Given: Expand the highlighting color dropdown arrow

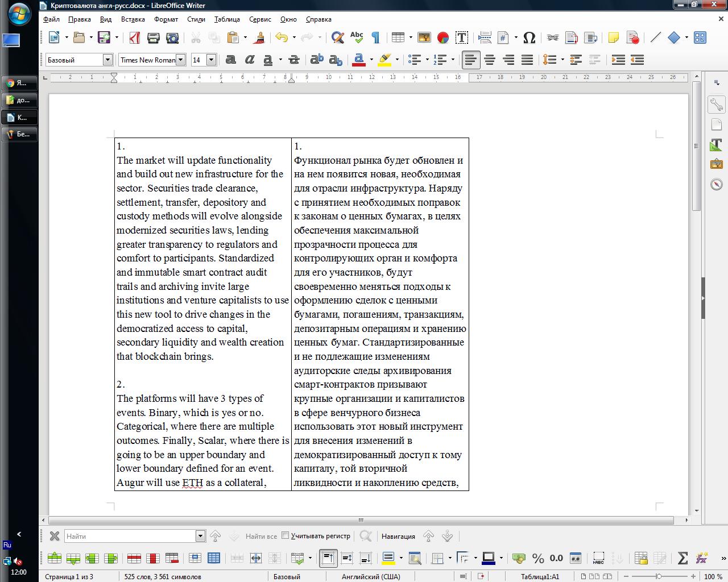Looking at the screenshot, I should coord(396,60).
